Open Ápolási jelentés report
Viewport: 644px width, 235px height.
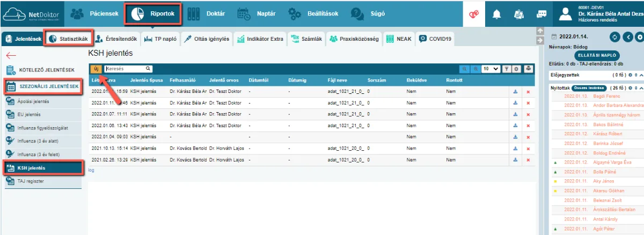(43, 100)
